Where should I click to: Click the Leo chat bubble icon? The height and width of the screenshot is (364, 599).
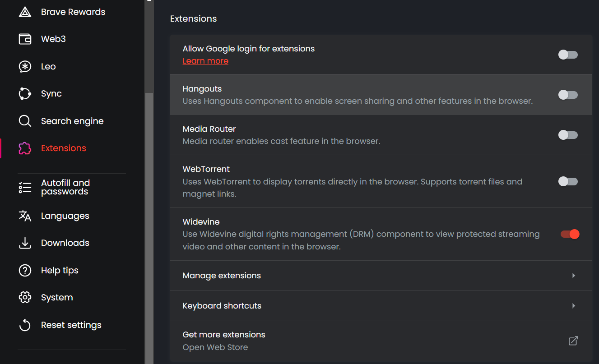(x=25, y=67)
